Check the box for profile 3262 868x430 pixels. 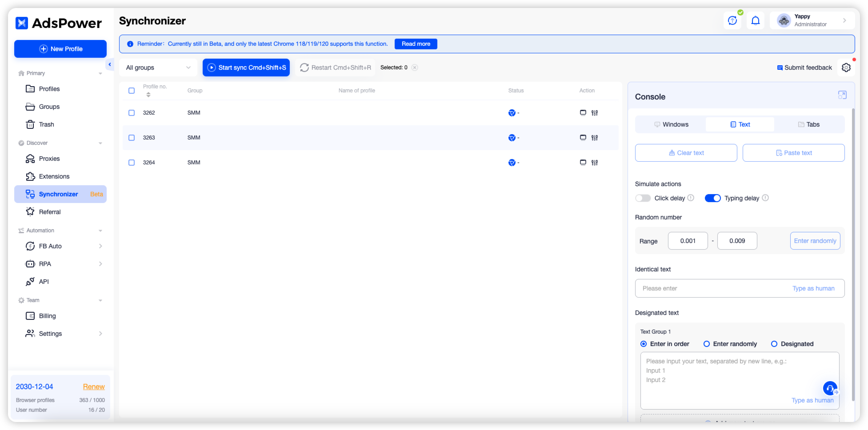[x=132, y=113]
